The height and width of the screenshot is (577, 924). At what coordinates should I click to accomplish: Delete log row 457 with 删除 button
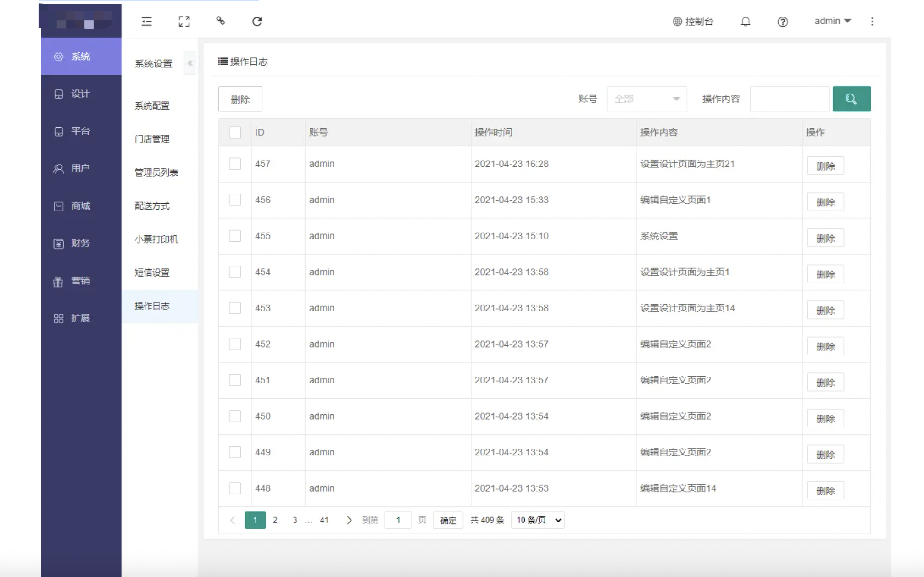click(x=825, y=166)
